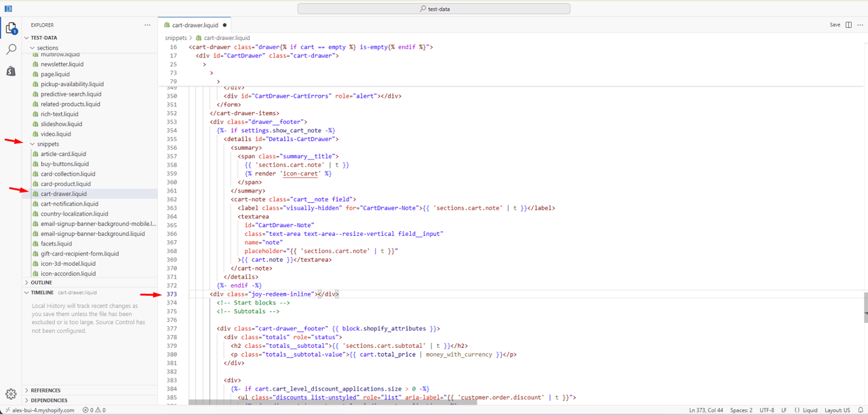Screen dimensions: 868x415
Task: Expand the REFERENCES panel
Action: [26, 391]
